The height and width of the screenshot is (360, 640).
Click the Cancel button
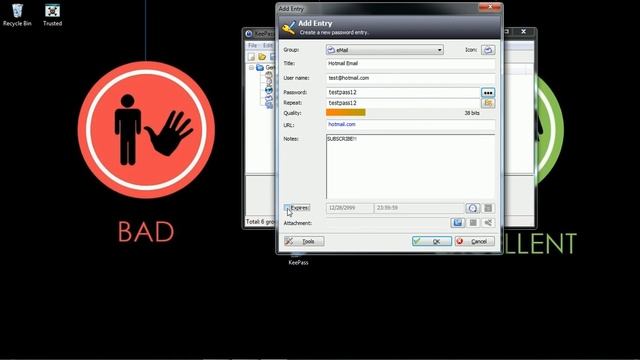(475, 241)
